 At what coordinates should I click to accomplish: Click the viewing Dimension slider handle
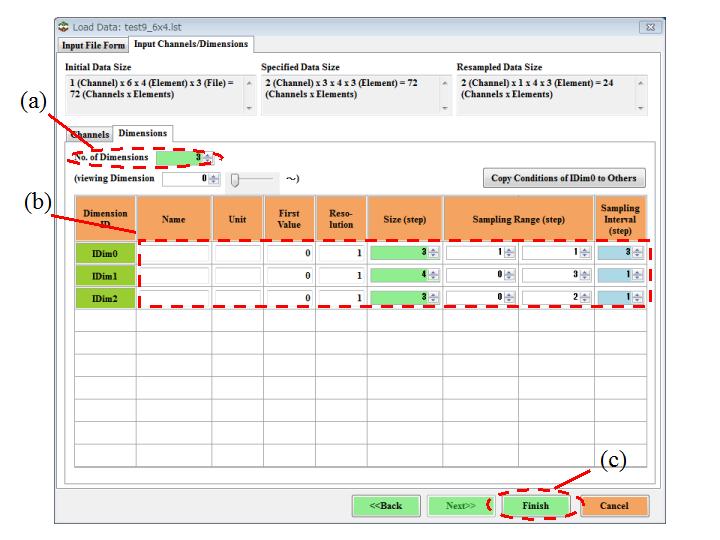[235, 179]
